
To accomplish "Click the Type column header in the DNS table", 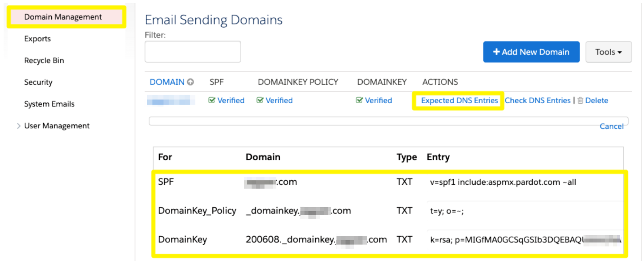I will [407, 157].
